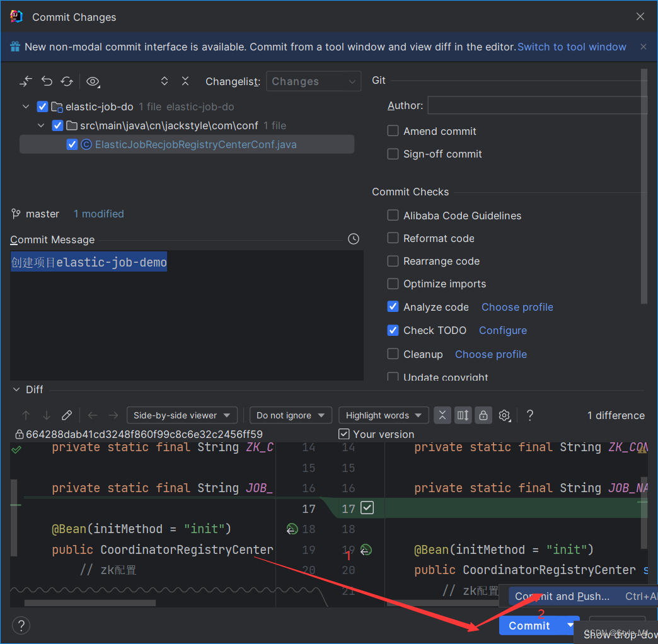Click revision hash 664288dab41cd3248f860f99c8c6e32c2456ff59
Screen dimensions: 658x644
[x=144, y=434]
